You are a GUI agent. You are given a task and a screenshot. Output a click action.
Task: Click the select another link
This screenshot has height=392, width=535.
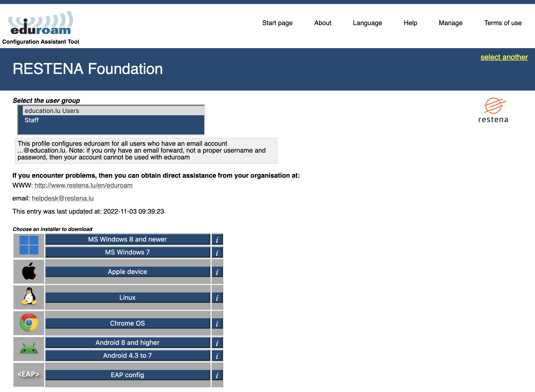[504, 57]
